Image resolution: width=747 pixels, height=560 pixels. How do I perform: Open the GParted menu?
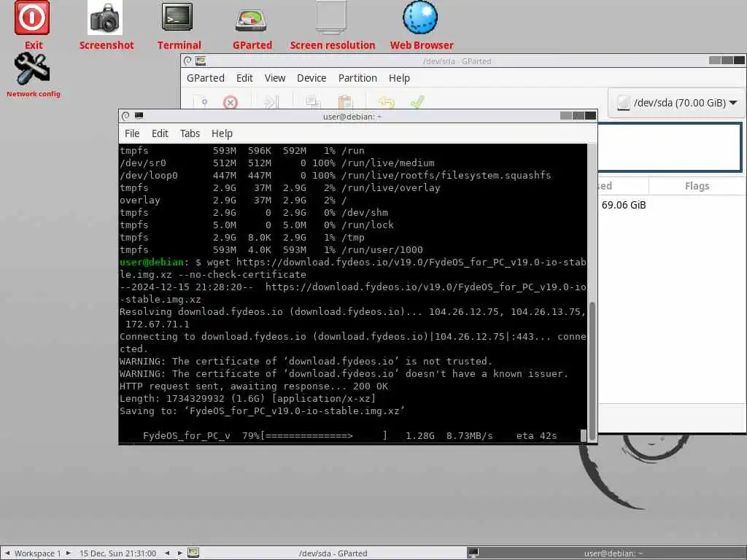coord(205,78)
